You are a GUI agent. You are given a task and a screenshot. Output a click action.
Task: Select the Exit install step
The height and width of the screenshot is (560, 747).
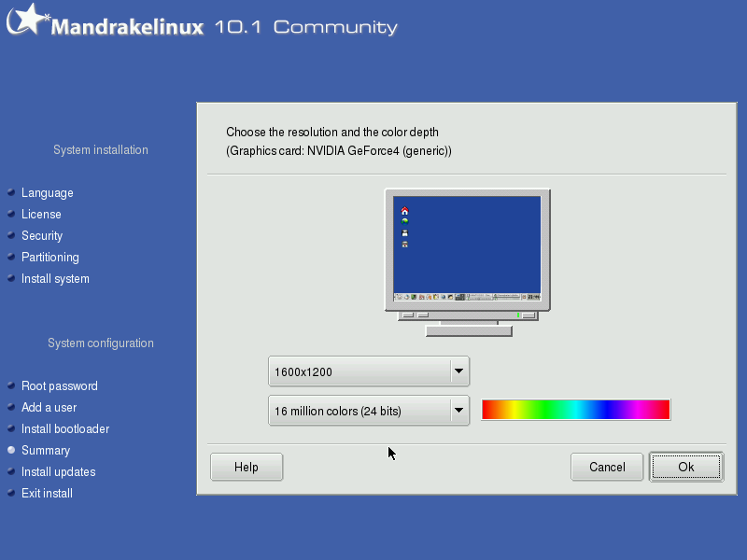pos(48,494)
